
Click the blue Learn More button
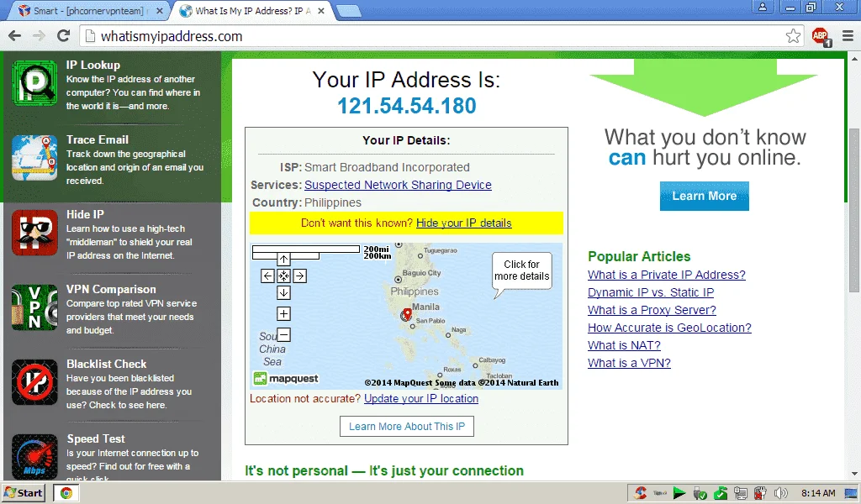click(705, 196)
